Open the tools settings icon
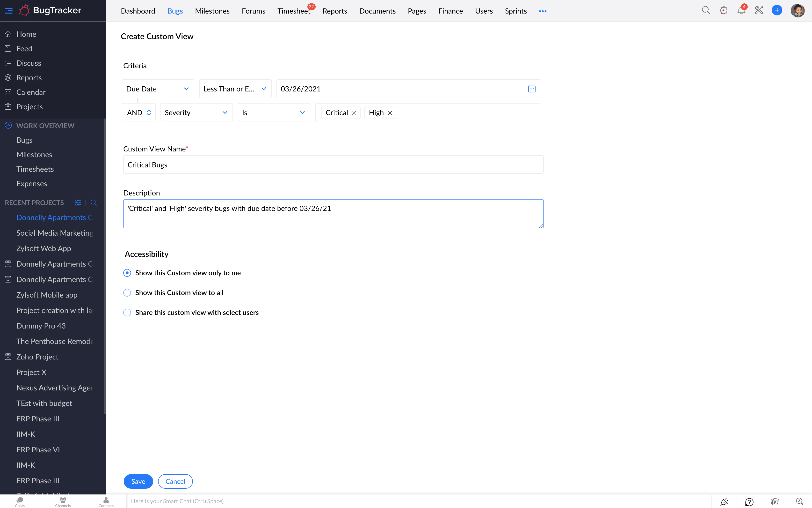The image size is (812, 508). tap(759, 10)
